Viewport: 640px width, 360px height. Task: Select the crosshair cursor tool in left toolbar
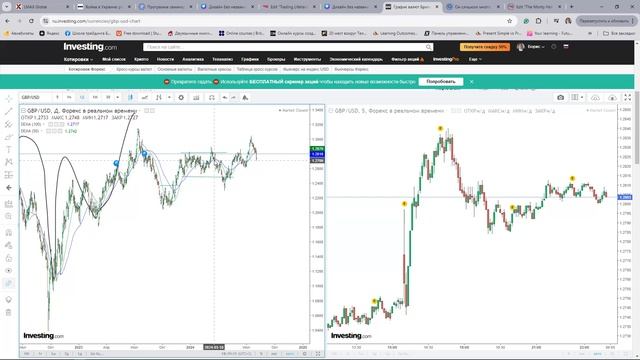[9, 98]
